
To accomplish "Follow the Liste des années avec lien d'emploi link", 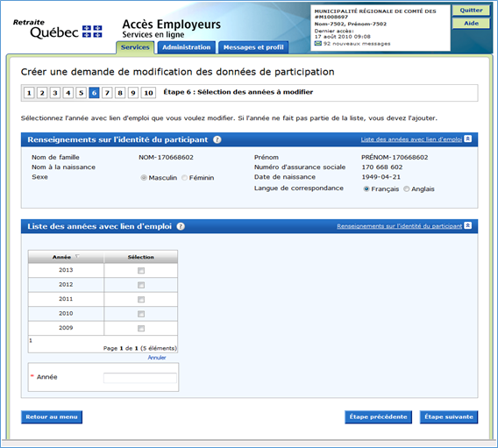I will pyautogui.click(x=411, y=139).
